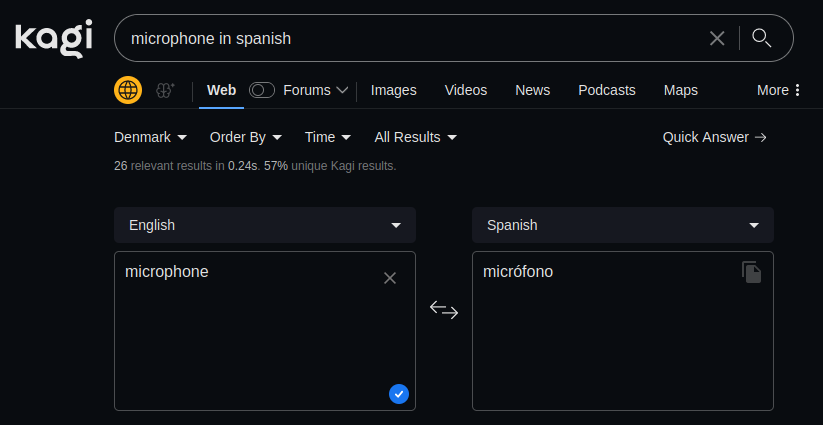823x425 pixels.
Task: Open the Spanish target language dropdown
Action: click(x=622, y=225)
